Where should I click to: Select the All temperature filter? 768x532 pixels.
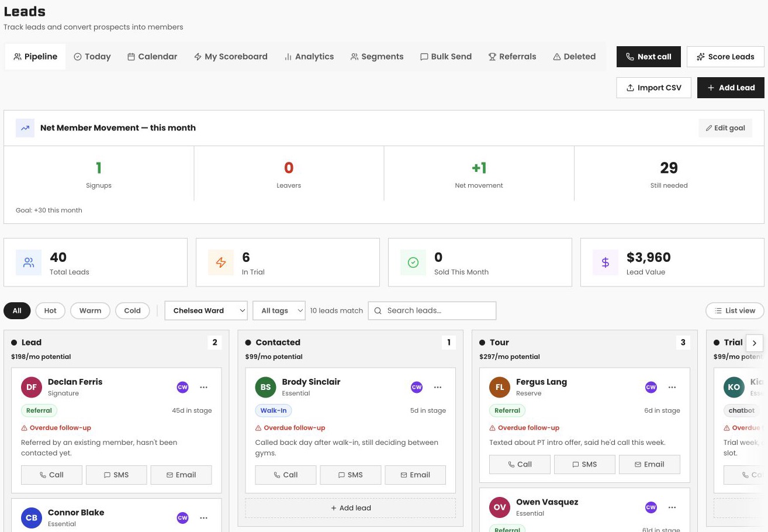[17, 310]
